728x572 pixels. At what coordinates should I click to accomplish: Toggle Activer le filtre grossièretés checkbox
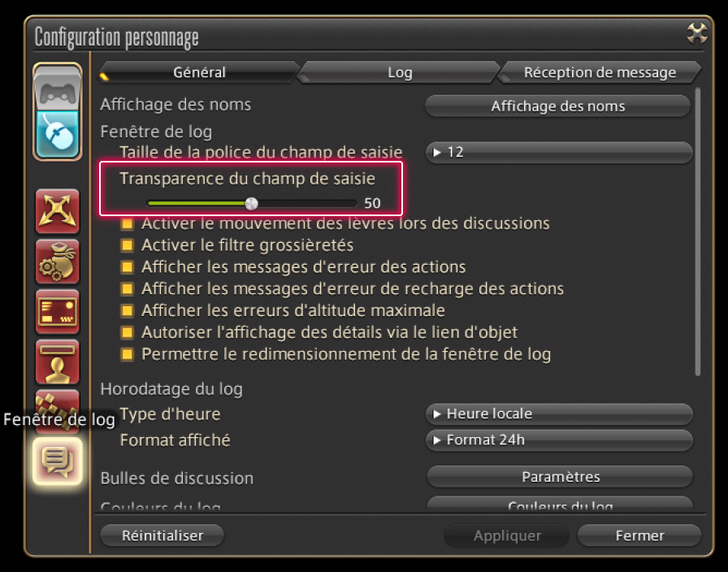coord(127,245)
